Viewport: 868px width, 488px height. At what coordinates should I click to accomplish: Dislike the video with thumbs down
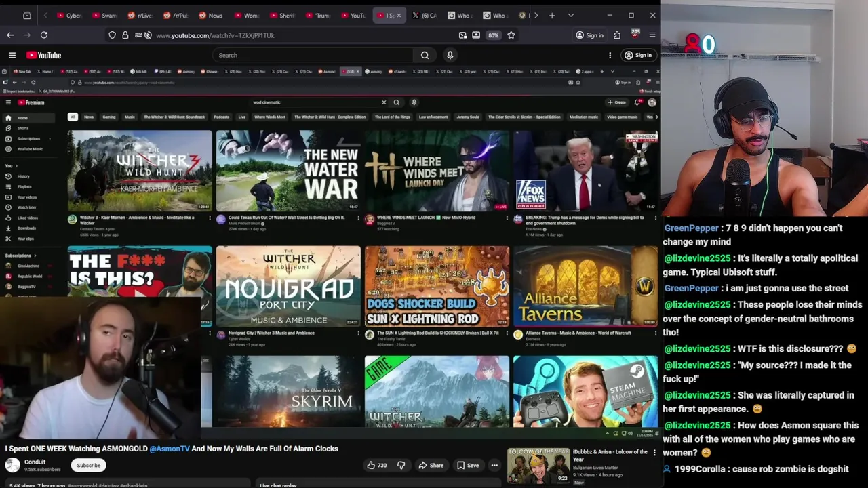tap(401, 466)
